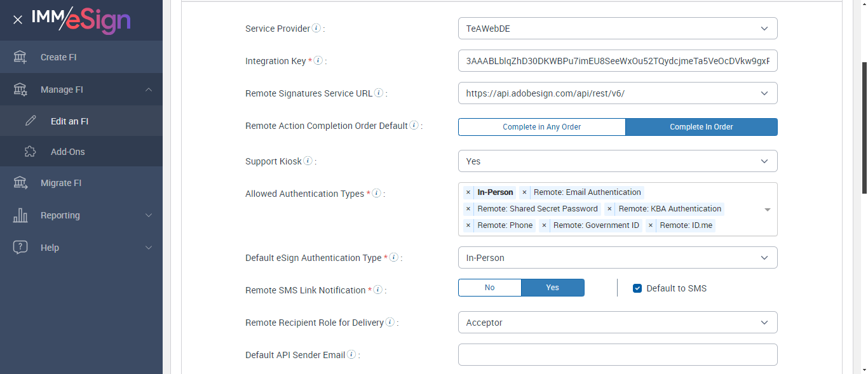Open the Service Provider dropdown

pyautogui.click(x=617, y=29)
